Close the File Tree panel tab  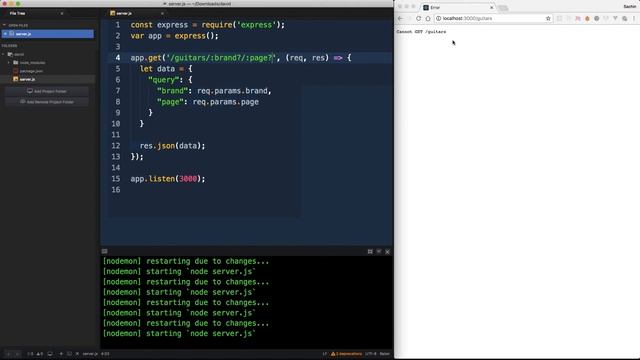pyautogui.click(x=62, y=13)
